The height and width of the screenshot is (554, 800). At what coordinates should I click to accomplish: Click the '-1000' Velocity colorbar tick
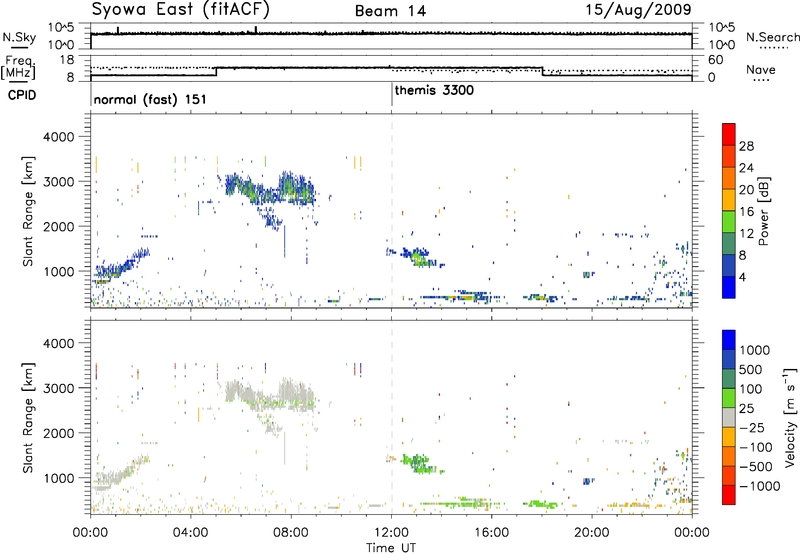(x=760, y=486)
